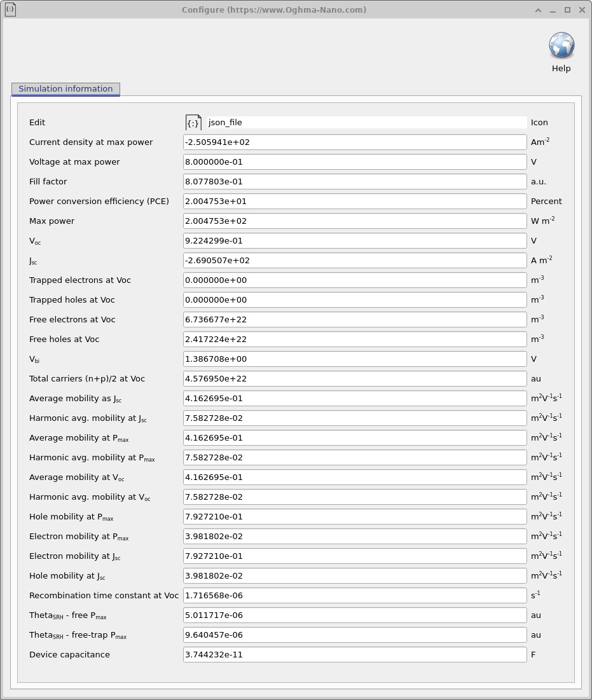The image size is (592, 700).
Task: Click the Jsc value field
Action: point(355,260)
